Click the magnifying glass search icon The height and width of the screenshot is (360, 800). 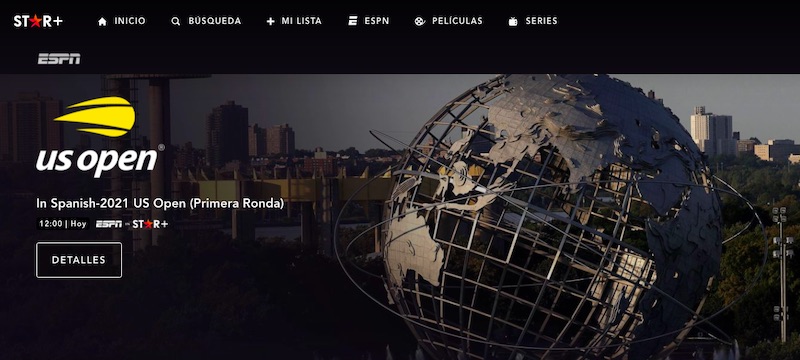[176, 21]
